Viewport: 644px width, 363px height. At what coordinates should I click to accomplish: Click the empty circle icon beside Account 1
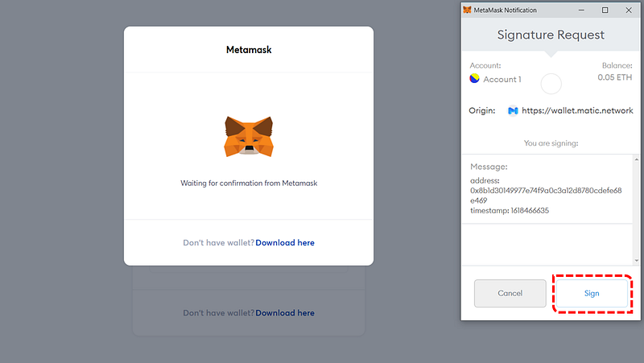[x=551, y=83]
